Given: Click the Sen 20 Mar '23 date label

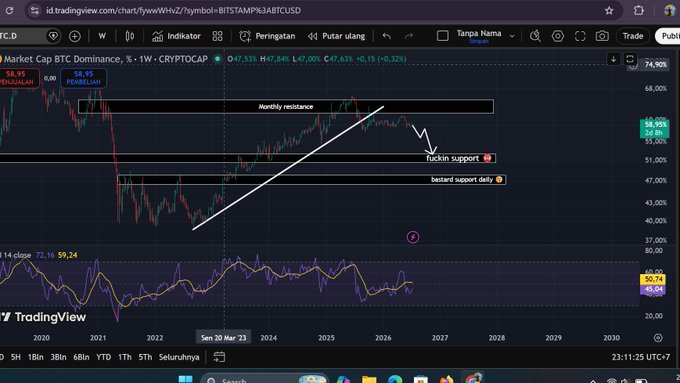Looking at the screenshot, I should [224, 337].
